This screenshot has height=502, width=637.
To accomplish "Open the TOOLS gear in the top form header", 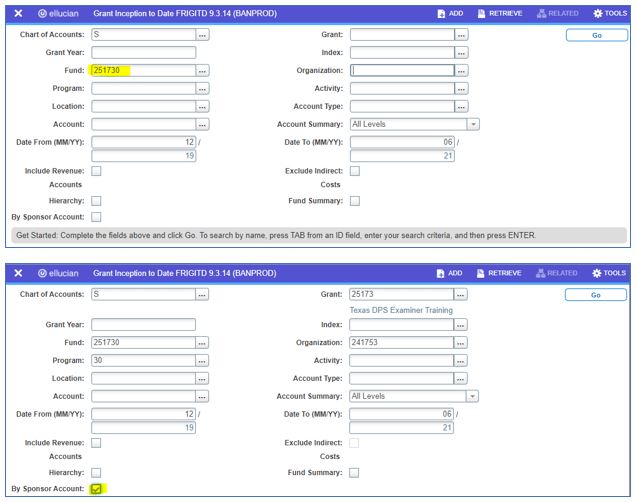I will coord(609,14).
